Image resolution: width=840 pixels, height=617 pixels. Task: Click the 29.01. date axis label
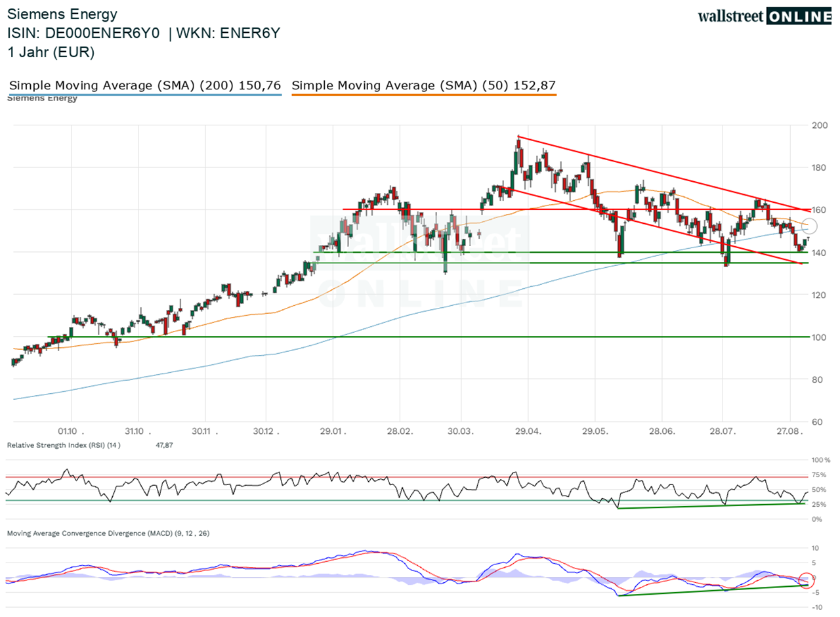333,431
